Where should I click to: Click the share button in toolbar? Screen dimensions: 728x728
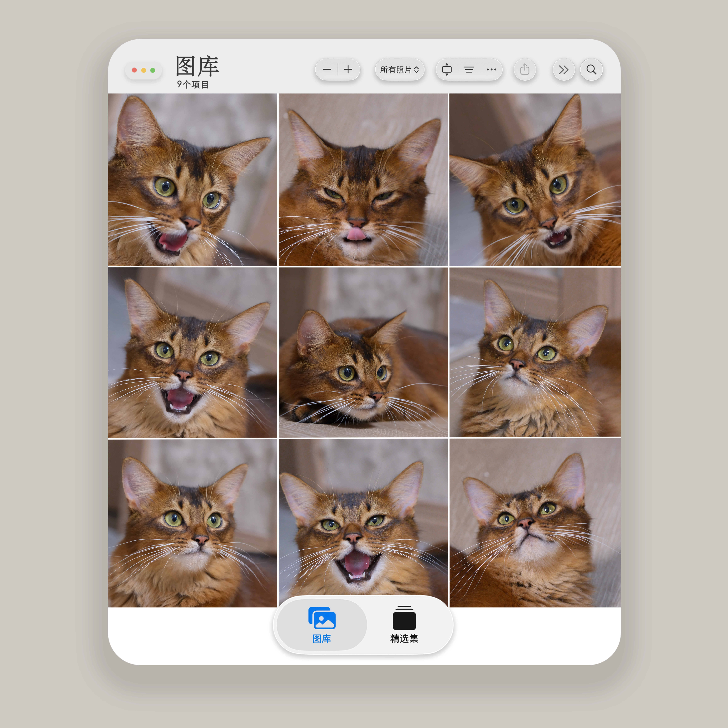point(525,70)
